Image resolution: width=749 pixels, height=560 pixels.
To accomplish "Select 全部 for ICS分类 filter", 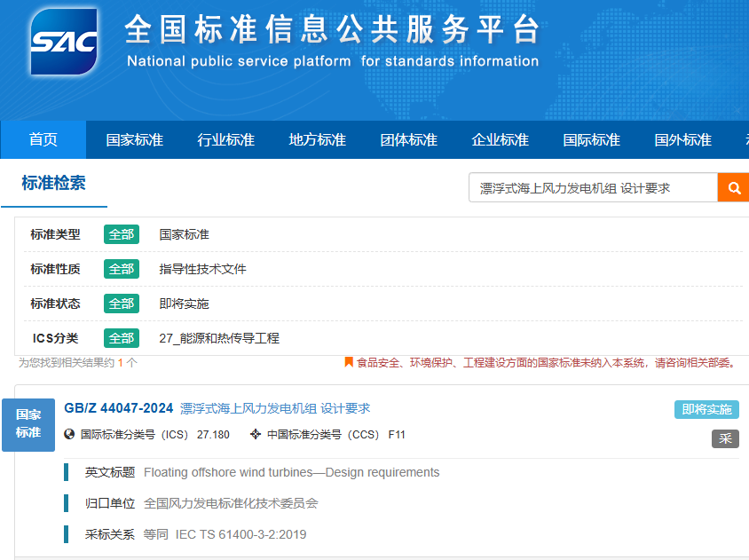I will (x=122, y=338).
